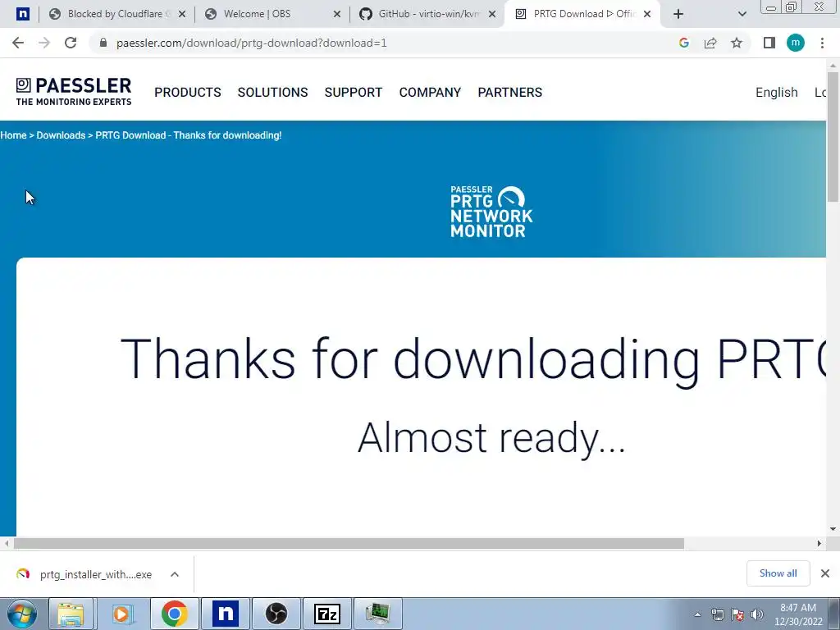Go back with the browser back arrow
Screen dimensions: 840x630
[x=18, y=43]
